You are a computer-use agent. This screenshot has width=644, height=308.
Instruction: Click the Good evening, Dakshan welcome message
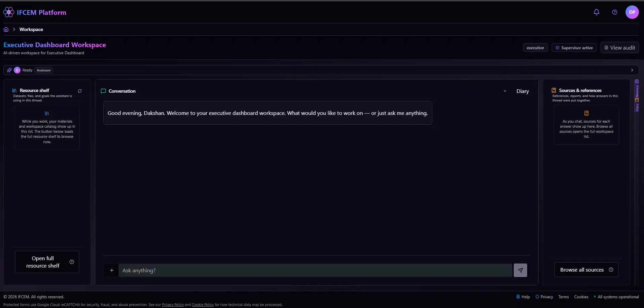pos(268,113)
